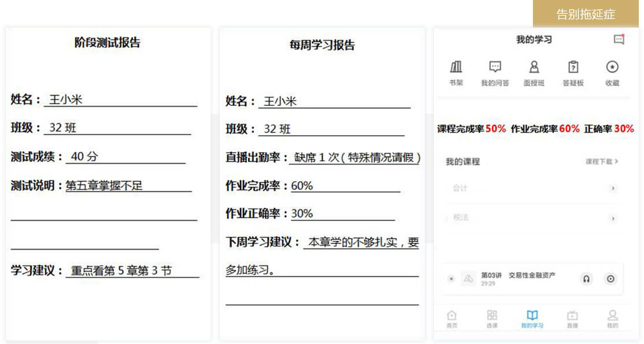Click the headphone audio icon for 第03讲
644x344 pixels.
(x=586, y=279)
